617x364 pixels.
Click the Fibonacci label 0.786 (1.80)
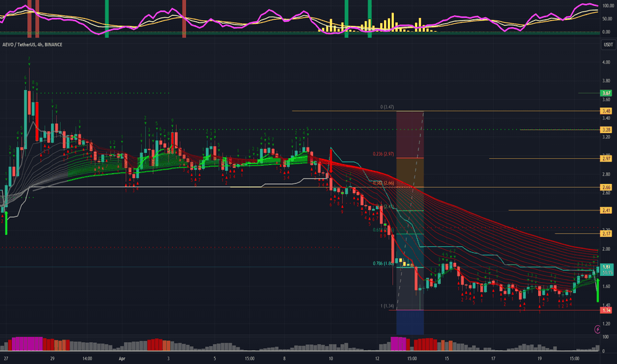(383, 263)
